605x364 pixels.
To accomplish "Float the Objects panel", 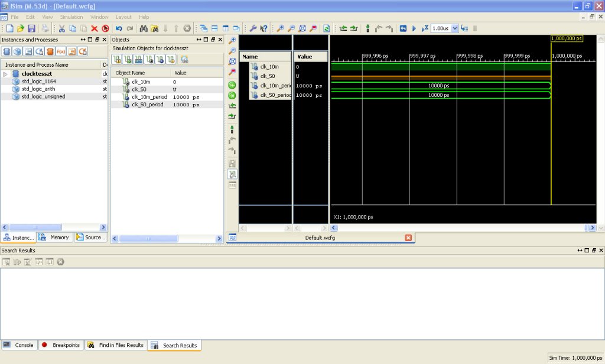I will (x=213, y=40).
